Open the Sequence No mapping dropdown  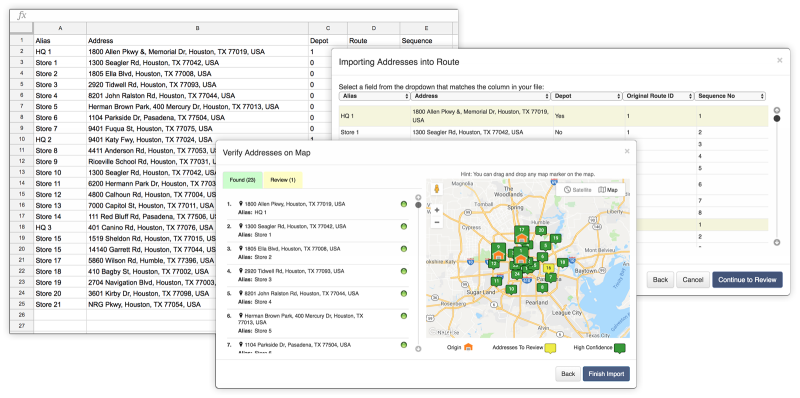point(730,96)
